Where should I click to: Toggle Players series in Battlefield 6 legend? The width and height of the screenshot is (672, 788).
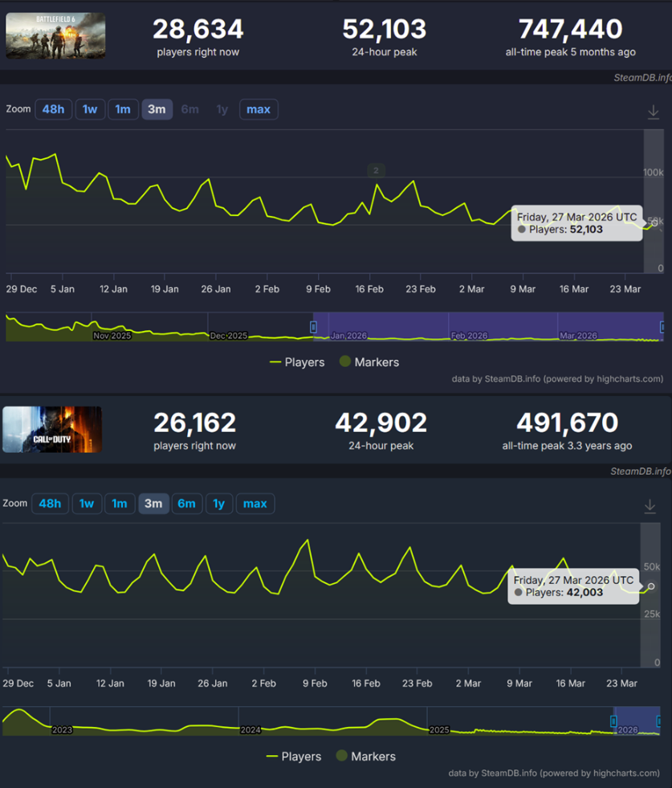coord(297,361)
